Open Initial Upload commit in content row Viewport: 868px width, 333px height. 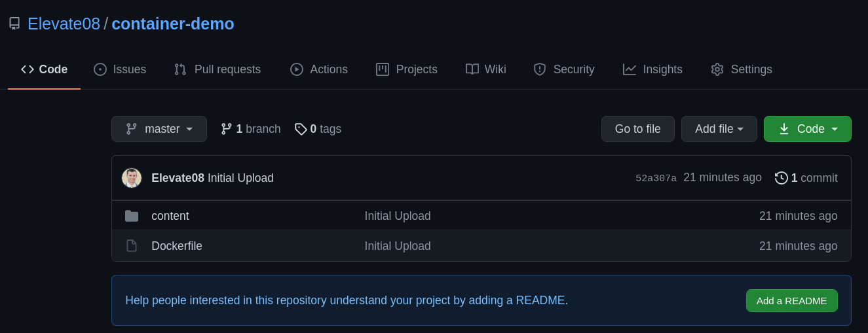(x=398, y=216)
